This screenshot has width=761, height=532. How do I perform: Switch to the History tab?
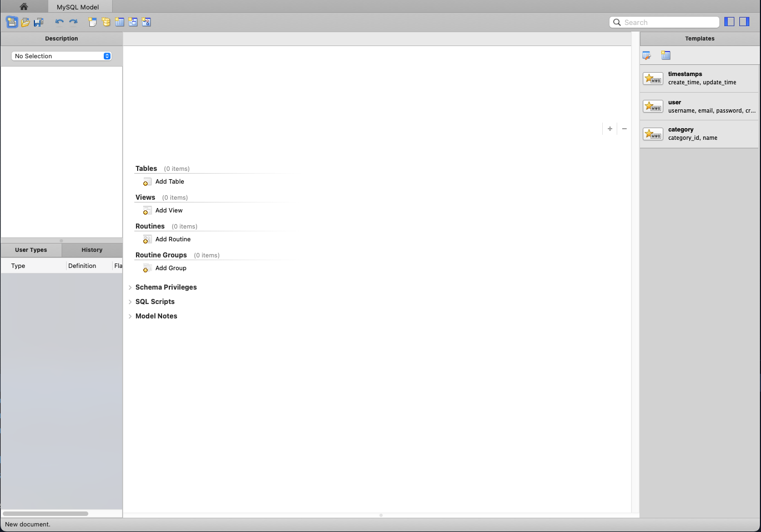92,250
